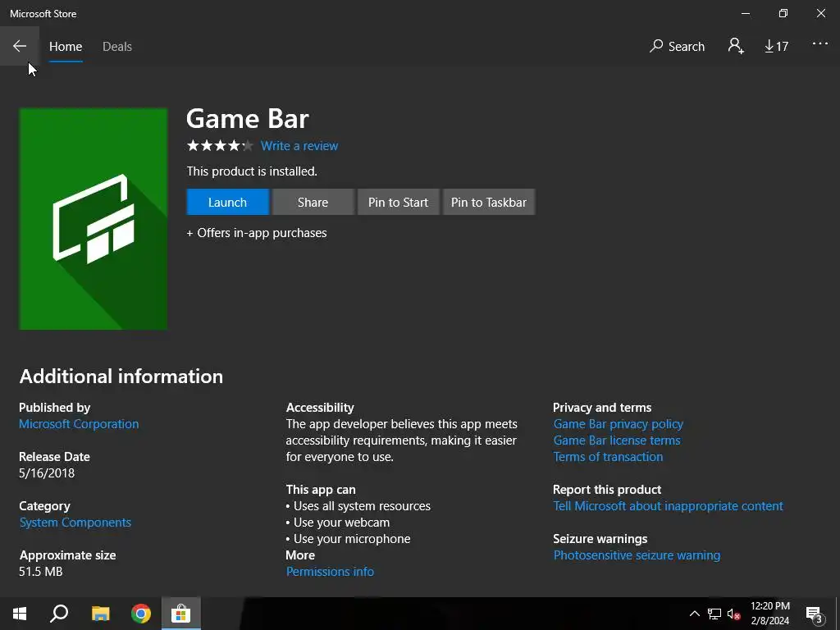
Task: Pin Game Bar to Start
Action: click(x=398, y=202)
